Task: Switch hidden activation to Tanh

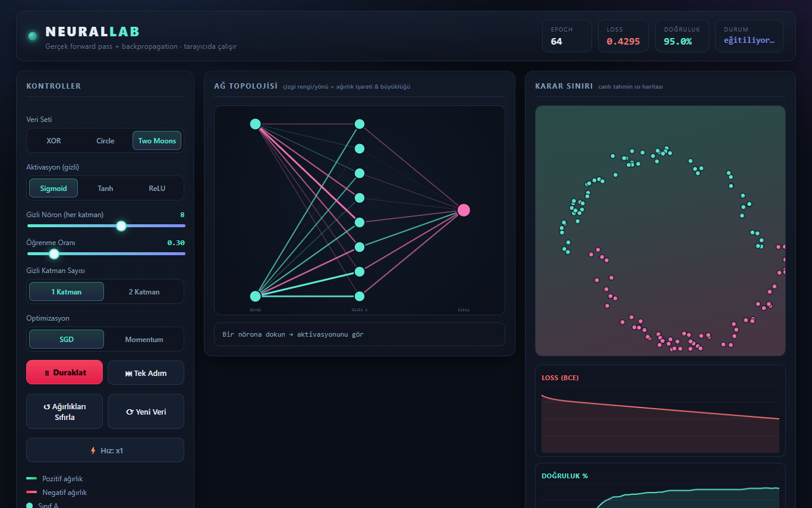Action: click(105, 189)
